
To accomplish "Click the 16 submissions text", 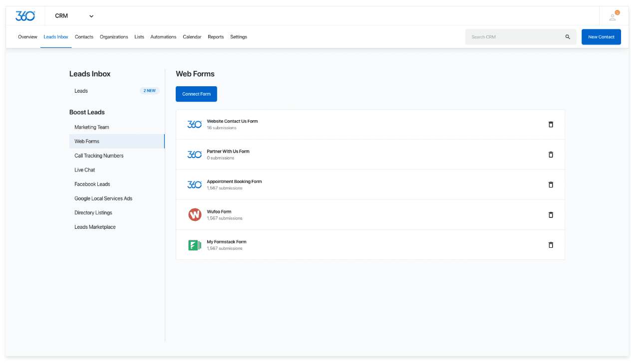I will click(x=222, y=128).
